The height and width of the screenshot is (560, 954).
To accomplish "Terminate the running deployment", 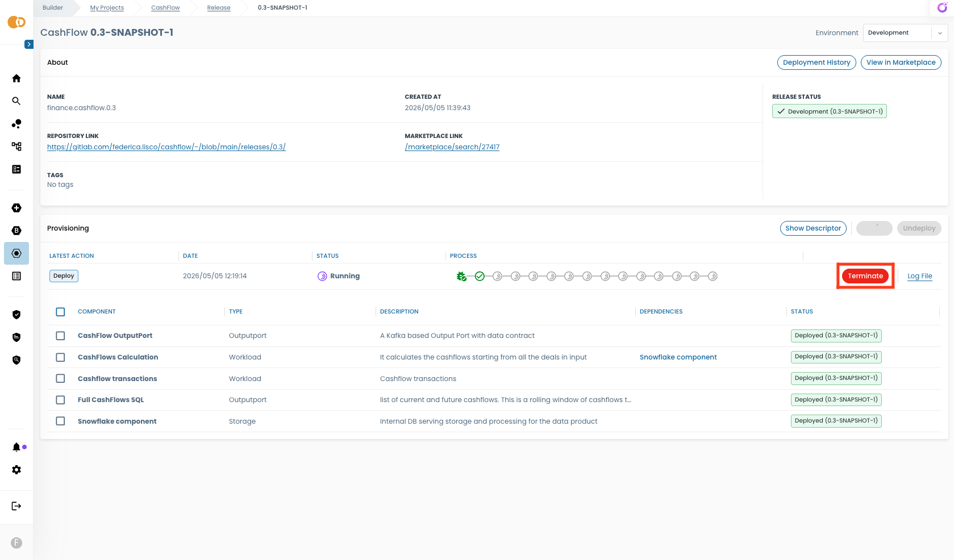I will 865,276.
